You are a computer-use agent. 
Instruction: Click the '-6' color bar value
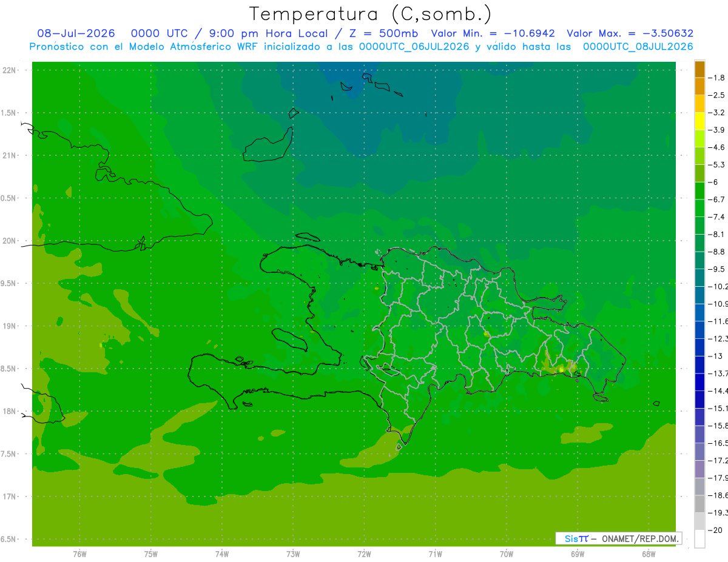(x=713, y=182)
